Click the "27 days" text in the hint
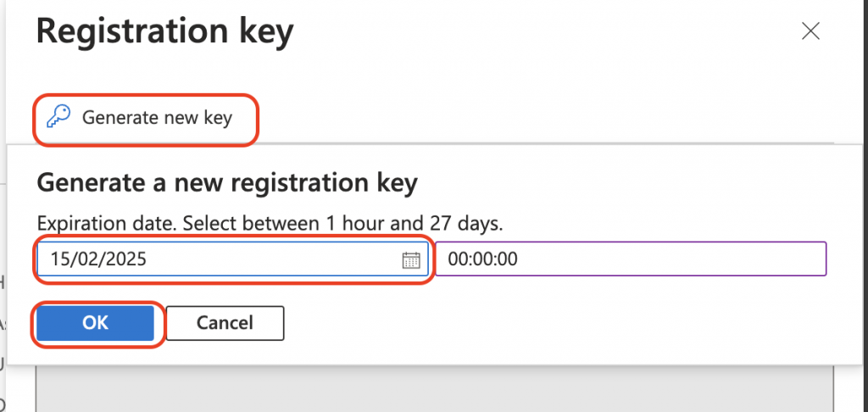The image size is (868, 412). pos(465,223)
